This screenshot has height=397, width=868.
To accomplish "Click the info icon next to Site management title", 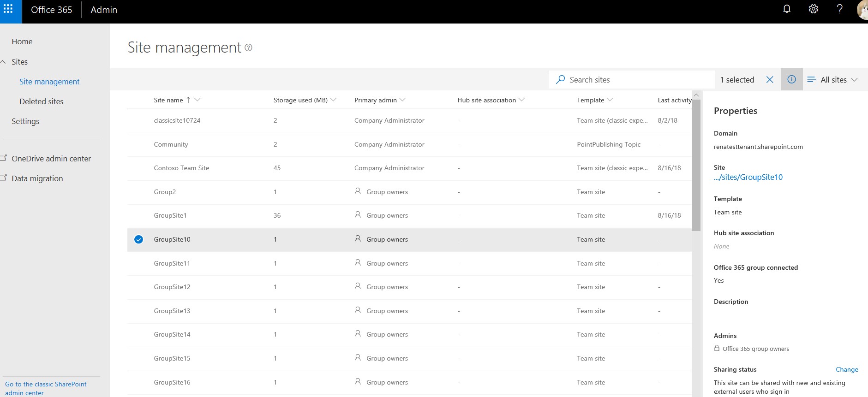I will click(248, 47).
